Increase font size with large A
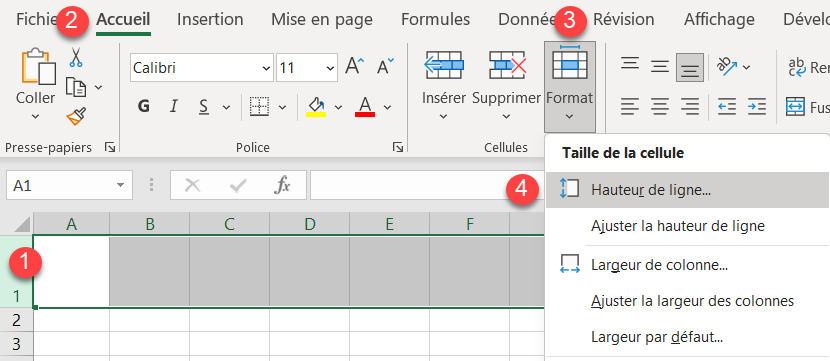Viewport: 830px width, 361px height. [354, 67]
